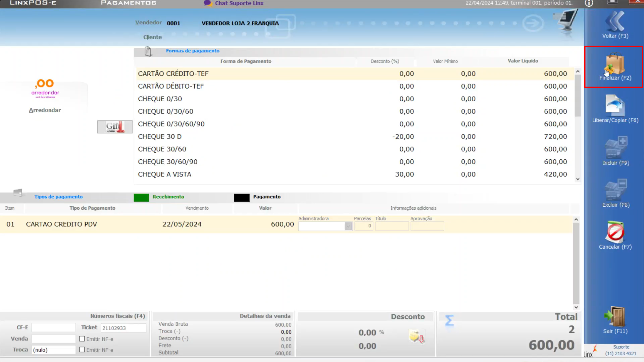This screenshot has width=644, height=362.
Task: Focus the Aprovação field
Action: coord(427,226)
